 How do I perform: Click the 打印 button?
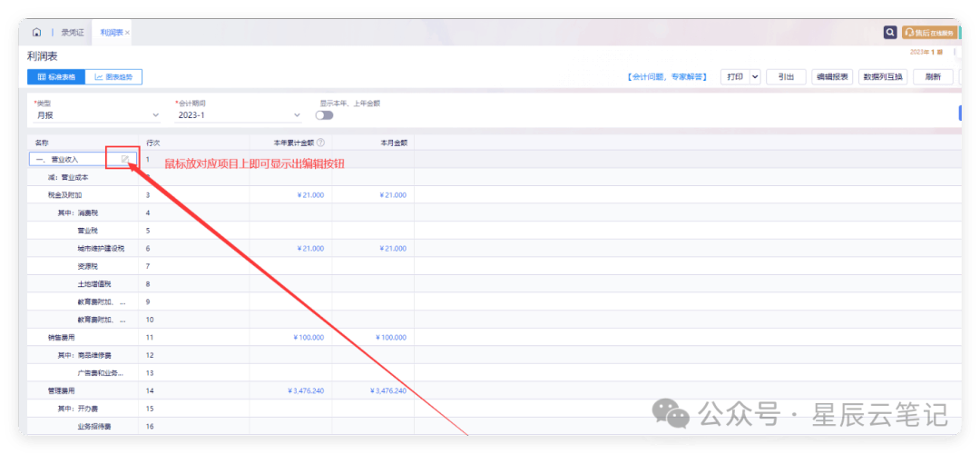734,77
